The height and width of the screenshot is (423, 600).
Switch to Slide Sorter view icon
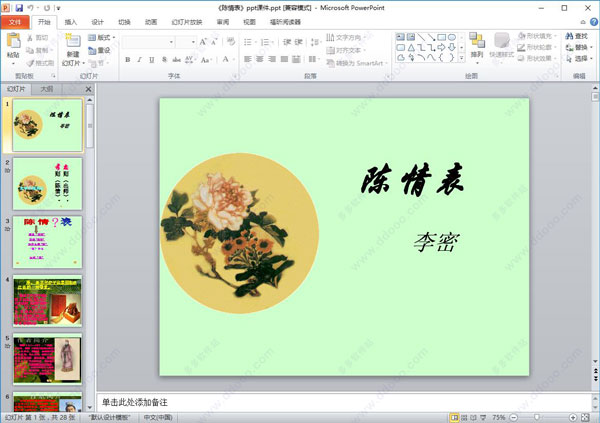464,417
